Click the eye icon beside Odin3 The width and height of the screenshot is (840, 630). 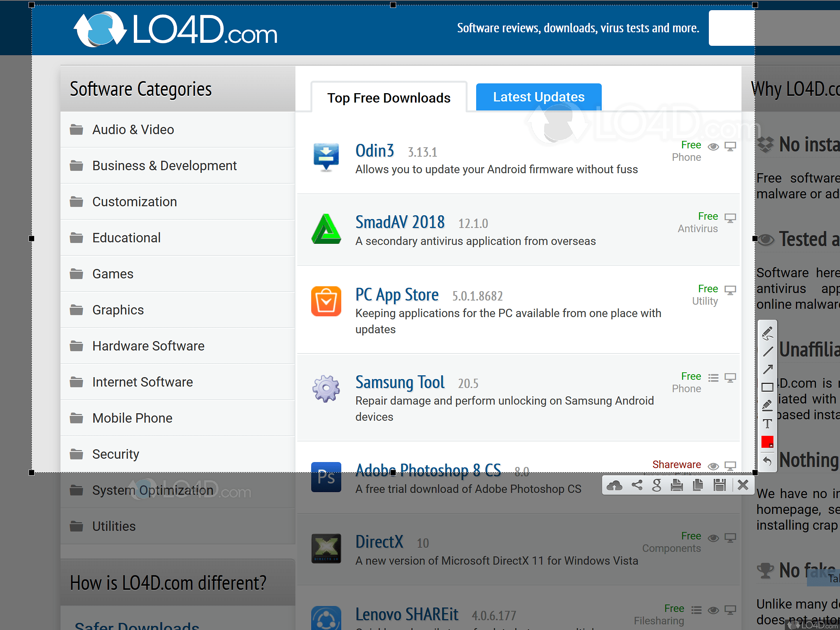point(713,147)
